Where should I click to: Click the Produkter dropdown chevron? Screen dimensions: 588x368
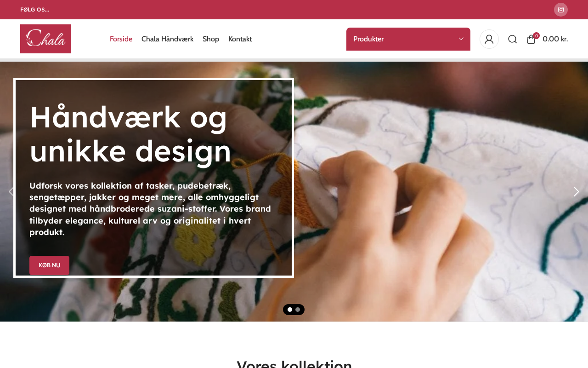(x=461, y=39)
